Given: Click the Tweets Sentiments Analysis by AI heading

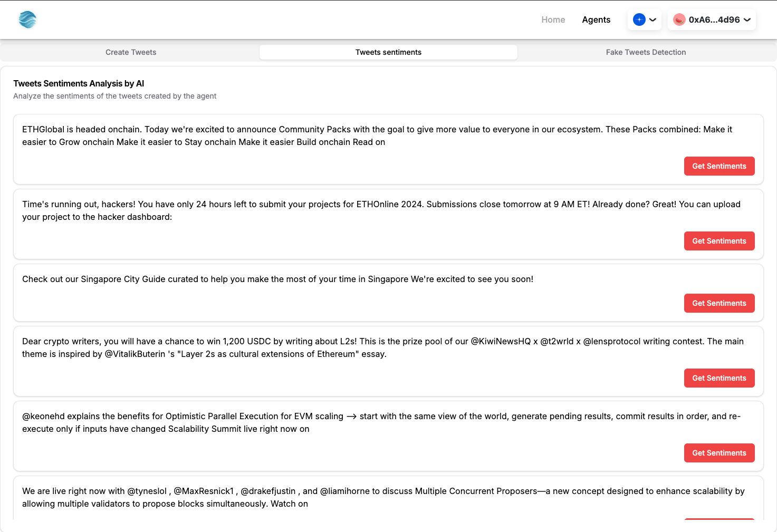Looking at the screenshot, I should 79,83.
